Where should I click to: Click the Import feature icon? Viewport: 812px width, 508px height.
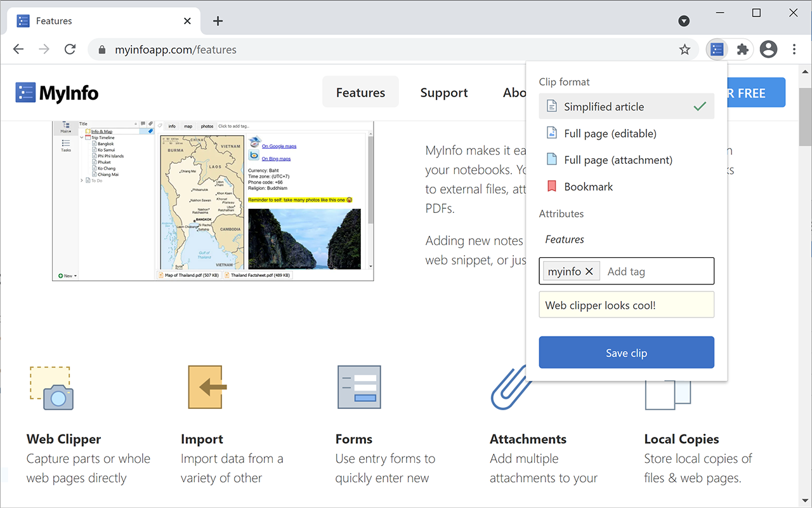(205, 387)
